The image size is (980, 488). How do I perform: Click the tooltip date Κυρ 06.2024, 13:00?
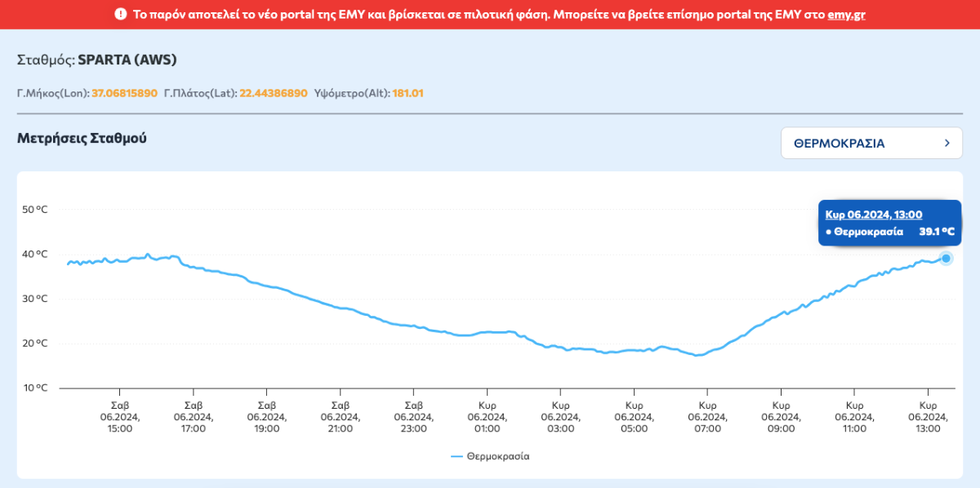coord(874,215)
